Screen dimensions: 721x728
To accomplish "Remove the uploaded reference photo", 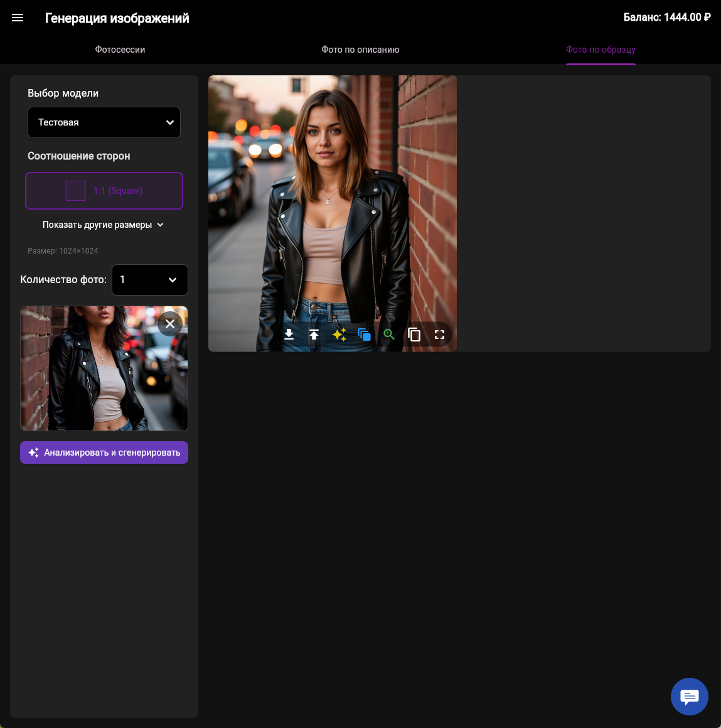I will coord(169,324).
